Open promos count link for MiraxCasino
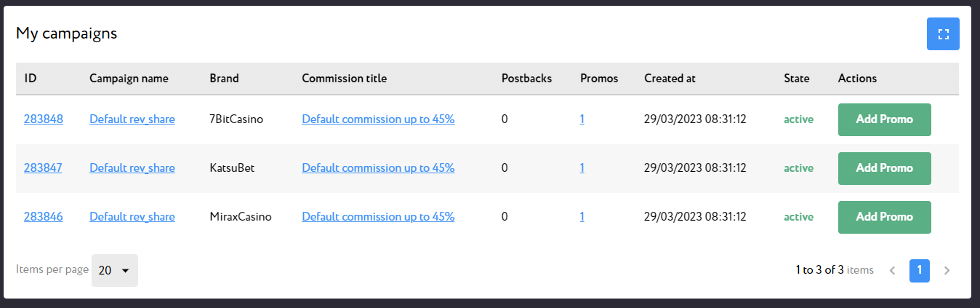Image resolution: width=980 pixels, height=308 pixels. (x=582, y=217)
